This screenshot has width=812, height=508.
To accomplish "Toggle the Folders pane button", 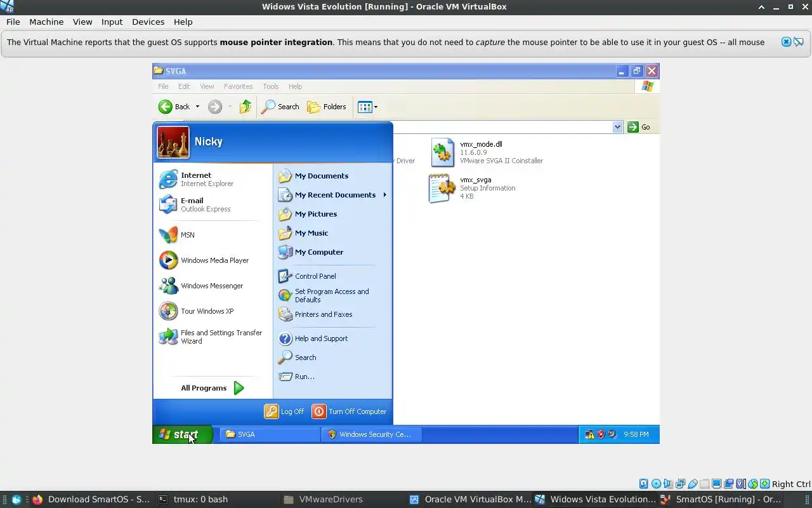I will (x=327, y=107).
